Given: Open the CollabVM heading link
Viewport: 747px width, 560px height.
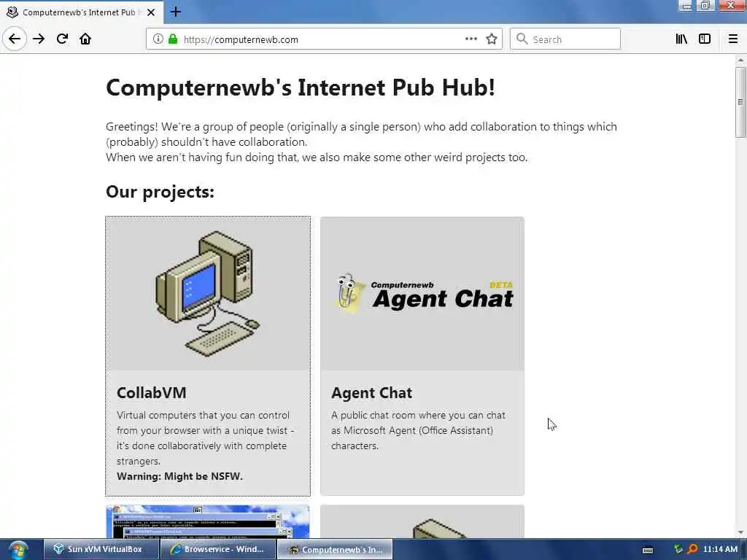Looking at the screenshot, I should coord(152,393).
